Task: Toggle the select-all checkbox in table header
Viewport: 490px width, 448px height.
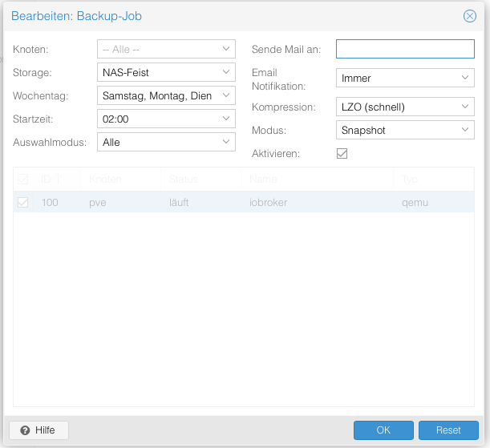Action: 22,180
